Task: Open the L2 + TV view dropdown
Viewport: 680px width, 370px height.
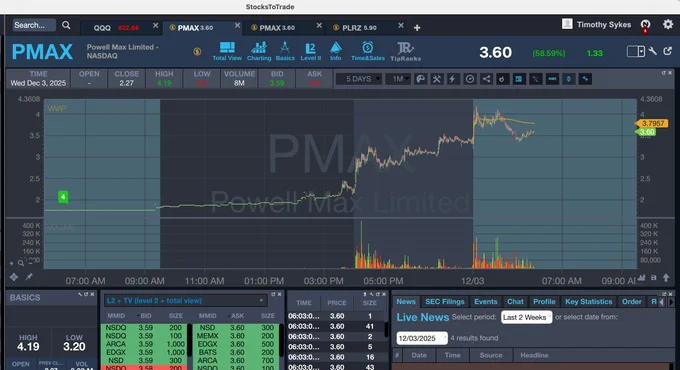Action: pos(185,301)
